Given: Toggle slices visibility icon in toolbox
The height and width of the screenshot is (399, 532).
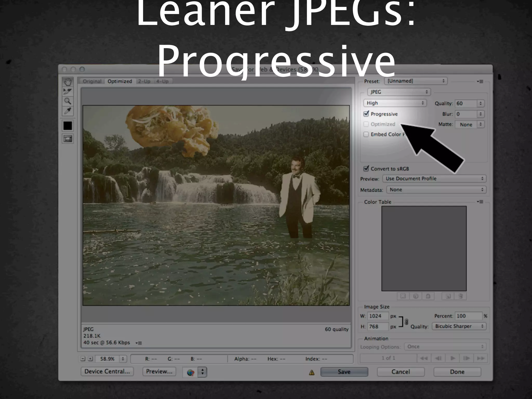Looking at the screenshot, I should pos(68,139).
